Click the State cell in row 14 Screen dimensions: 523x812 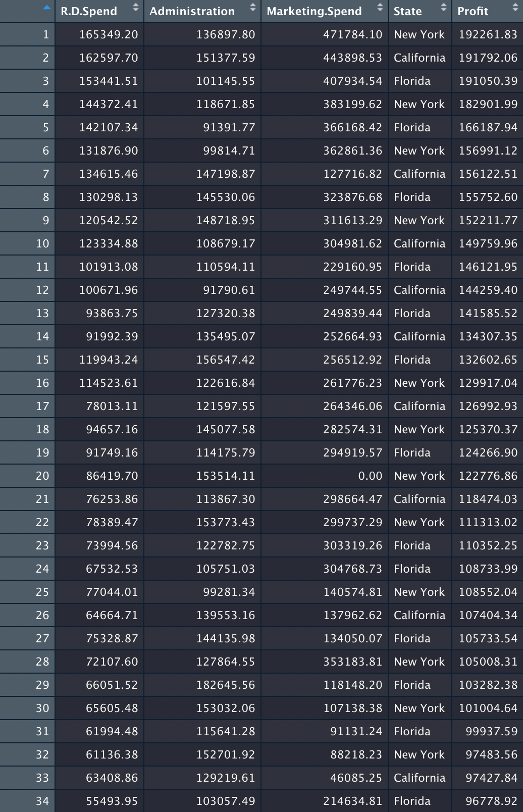420,336
